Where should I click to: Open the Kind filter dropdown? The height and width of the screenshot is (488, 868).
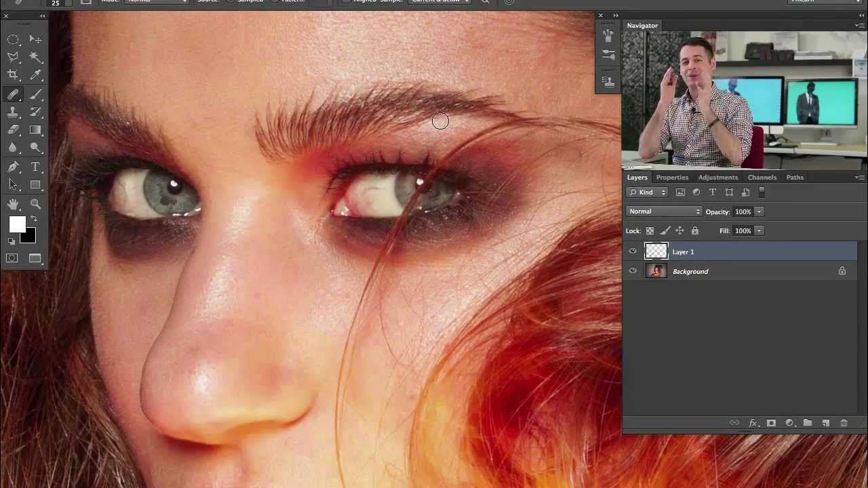(648, 192)
